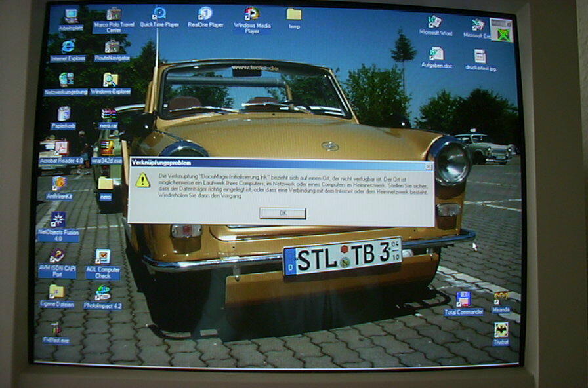Select the Windows-Explorer desktop shortcut
Image resolution: width=588 pixels, height=388 pixels.
(110, 81)
